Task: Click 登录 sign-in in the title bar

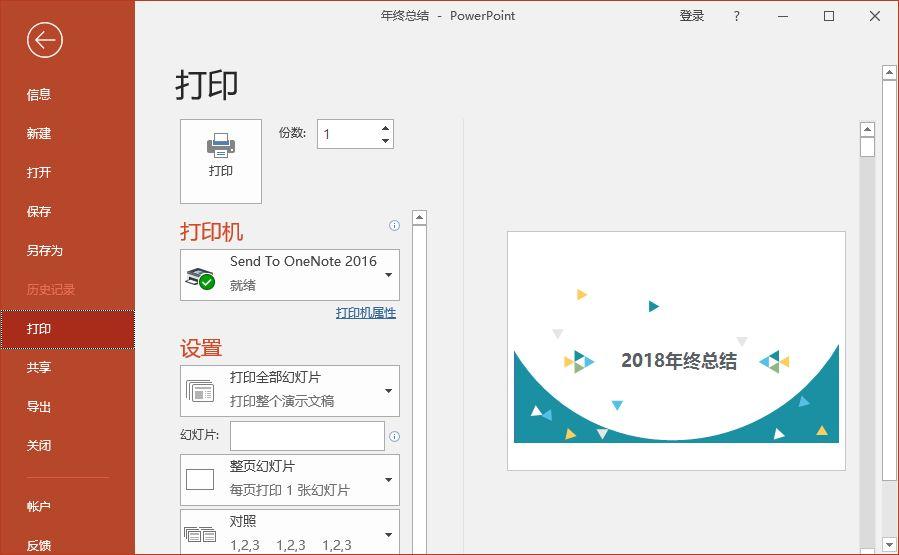Action: point(691,16)
